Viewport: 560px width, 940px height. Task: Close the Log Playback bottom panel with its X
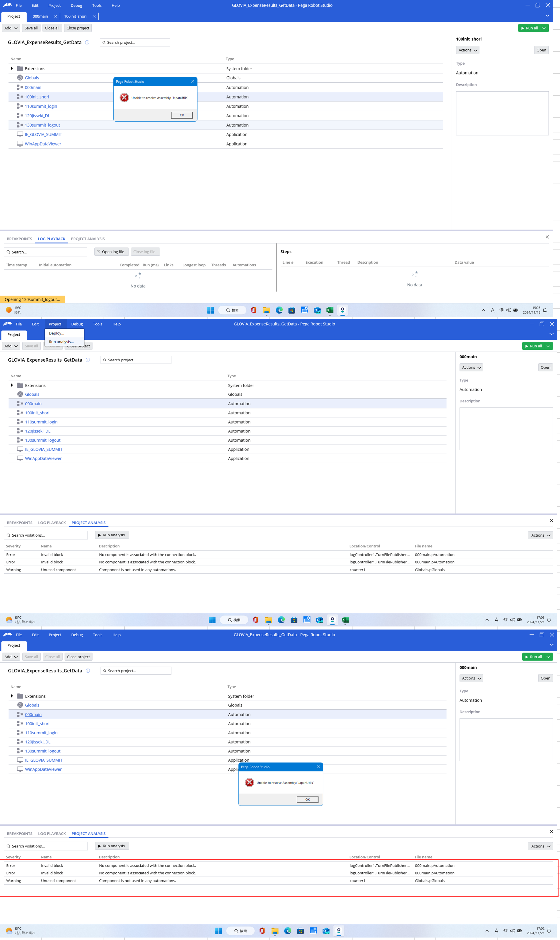coord(547,237)
